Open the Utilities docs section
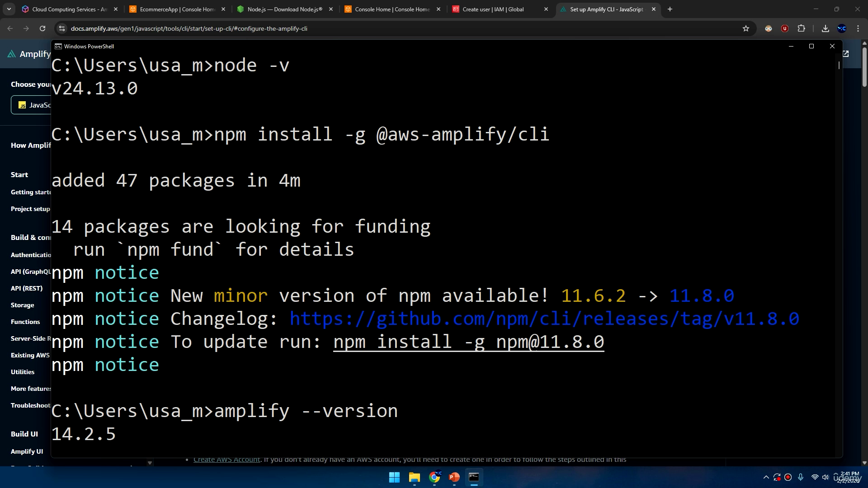The image size is (868, 488). (23, 372)
